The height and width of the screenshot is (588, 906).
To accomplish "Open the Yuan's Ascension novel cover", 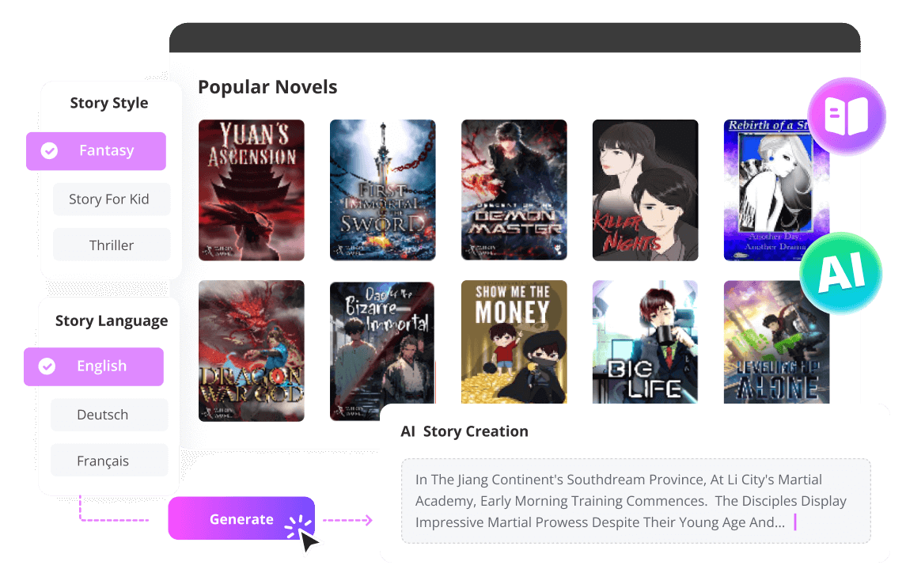I will pyautogui.click(x=252, y=190).
